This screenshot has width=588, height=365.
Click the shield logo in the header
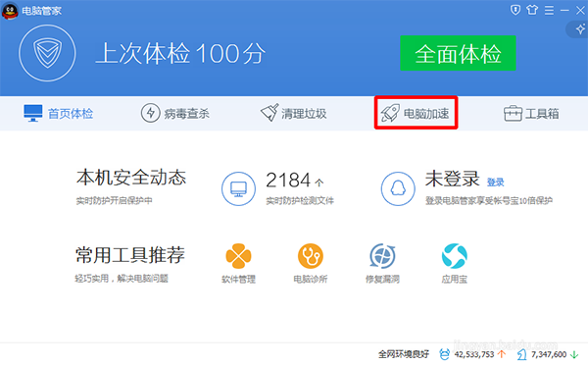(x=47, y=53)
